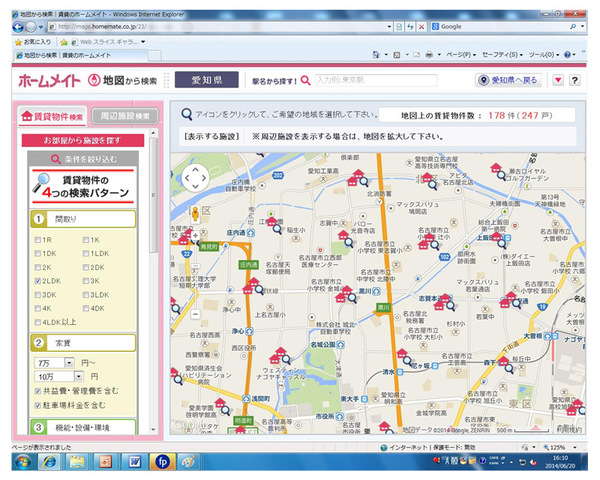This screenshot has height=480, width=600.
Task: Click the red down-triangle button in header
Action: point(558,80)
